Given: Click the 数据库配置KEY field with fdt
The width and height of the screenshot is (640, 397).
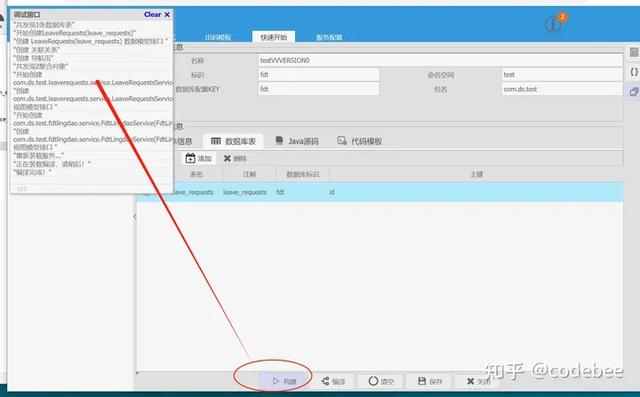Looking at the screenshot, I should click(x=319, y=89).
